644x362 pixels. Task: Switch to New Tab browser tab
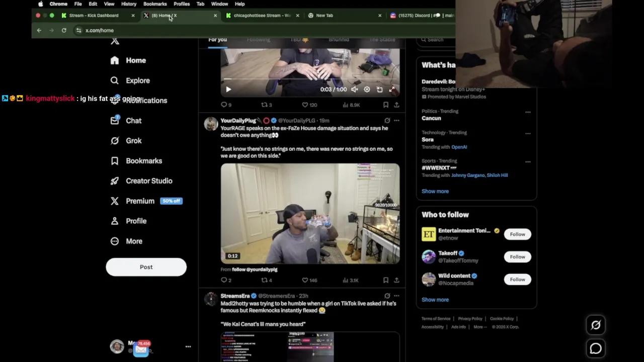click(344, 16)
